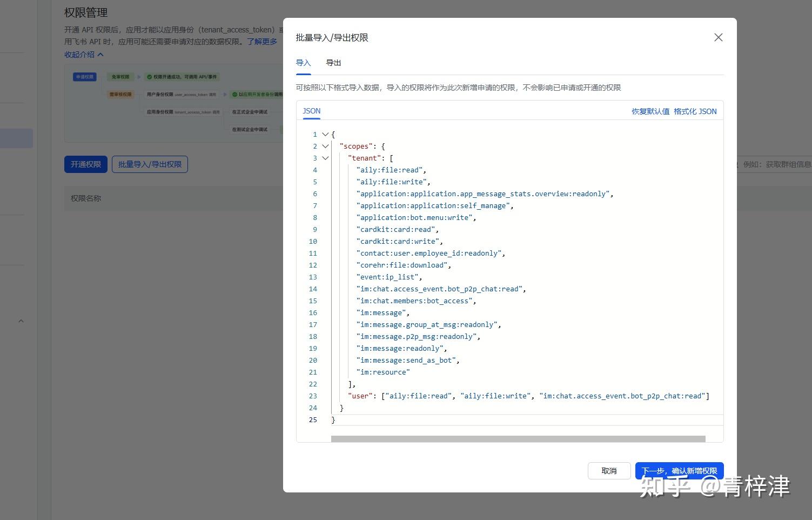
Task: Click the "im:message" line 16
Action: [x=382, y=312]
